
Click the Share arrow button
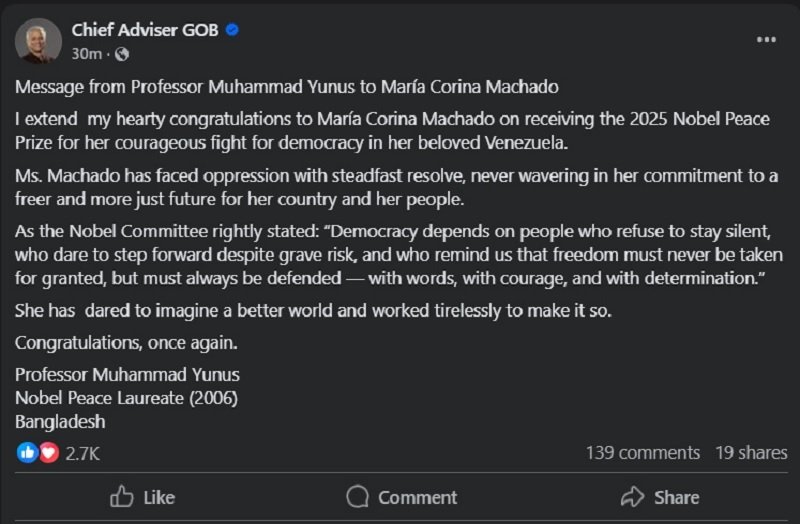click(659, 497)
